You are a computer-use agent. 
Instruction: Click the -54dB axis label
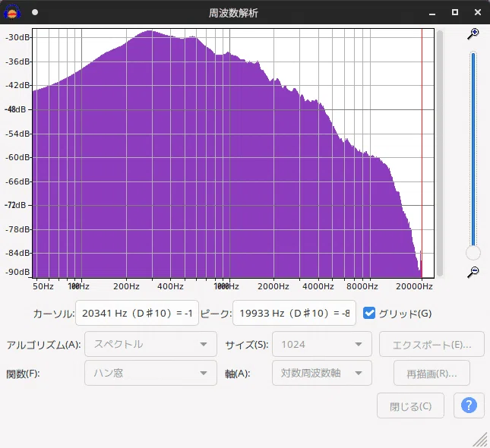tap(17, 134)
